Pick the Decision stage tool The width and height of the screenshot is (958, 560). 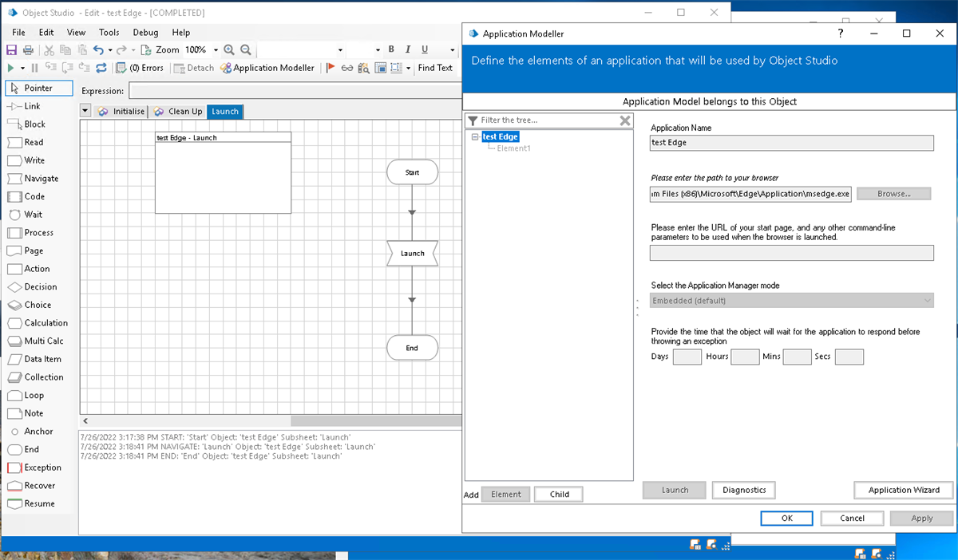(x=40, y=286)
